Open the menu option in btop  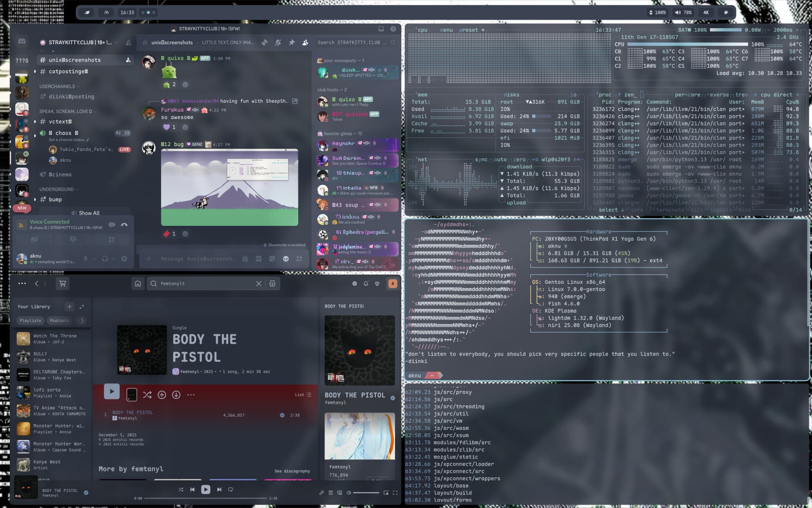click(x=446, y=30)
